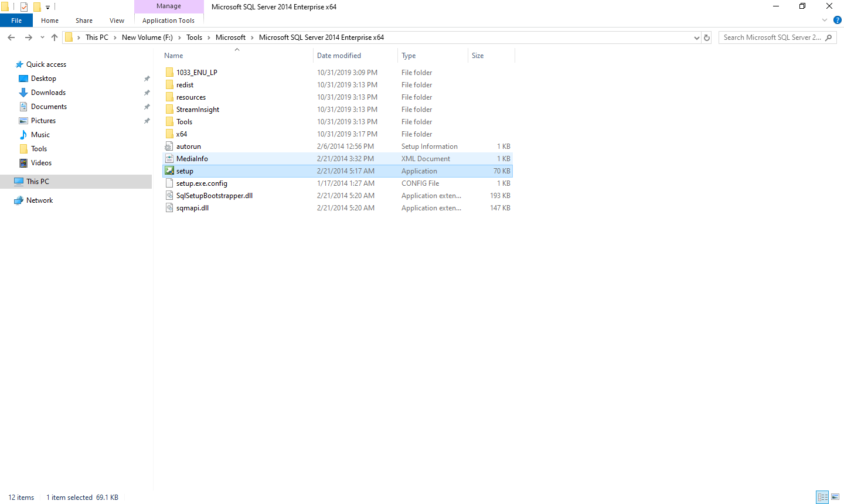
Task: Open Downloads in Quick access
Action: [48, 93]
